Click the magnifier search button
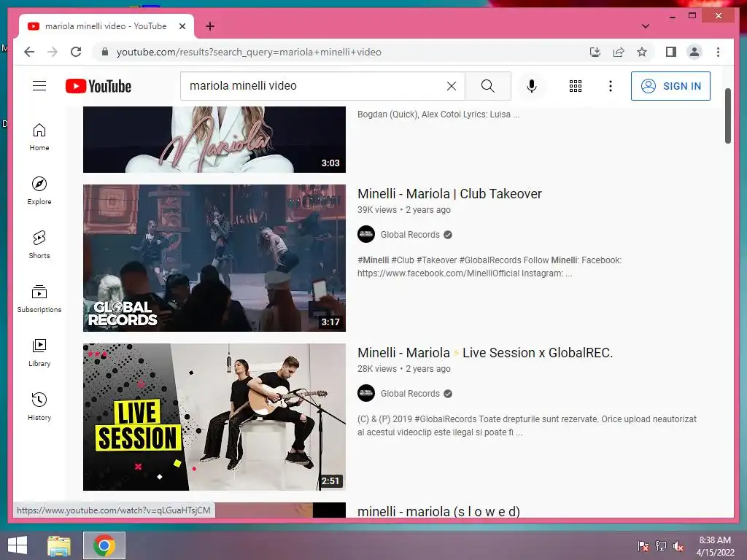The image size is (747, 560). 488,86
